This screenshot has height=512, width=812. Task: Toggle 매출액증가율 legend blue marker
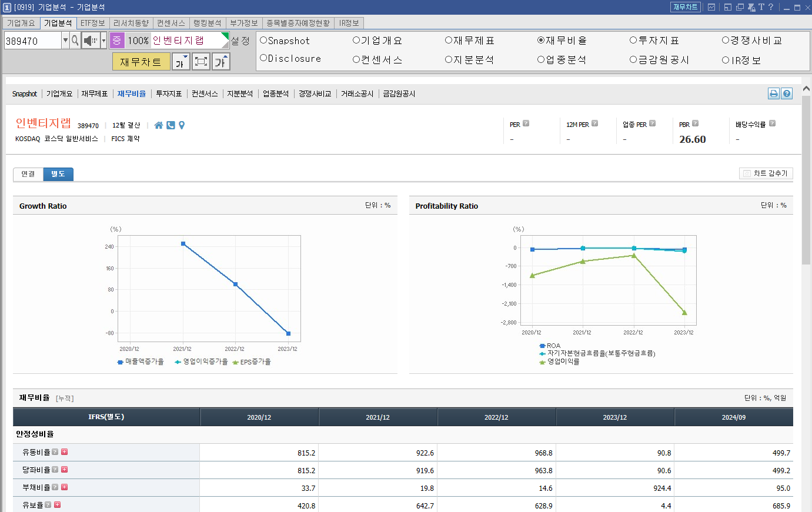[x=120, y=362]
